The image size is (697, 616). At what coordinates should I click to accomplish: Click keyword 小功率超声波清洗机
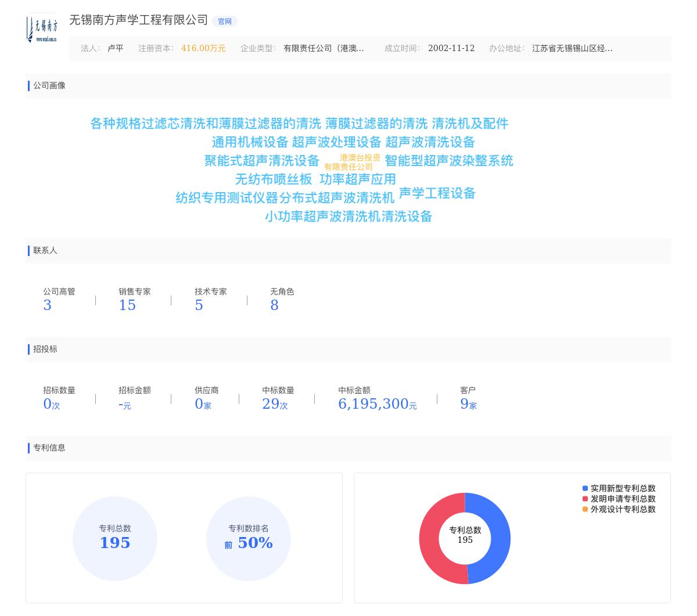click(323, 217)
